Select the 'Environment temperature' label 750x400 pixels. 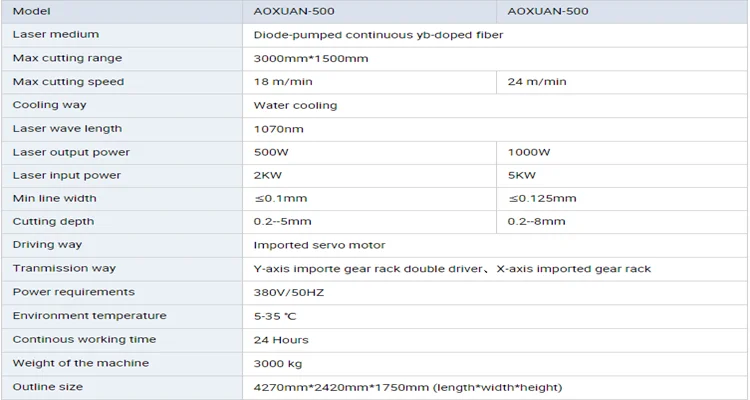(90, 316)
